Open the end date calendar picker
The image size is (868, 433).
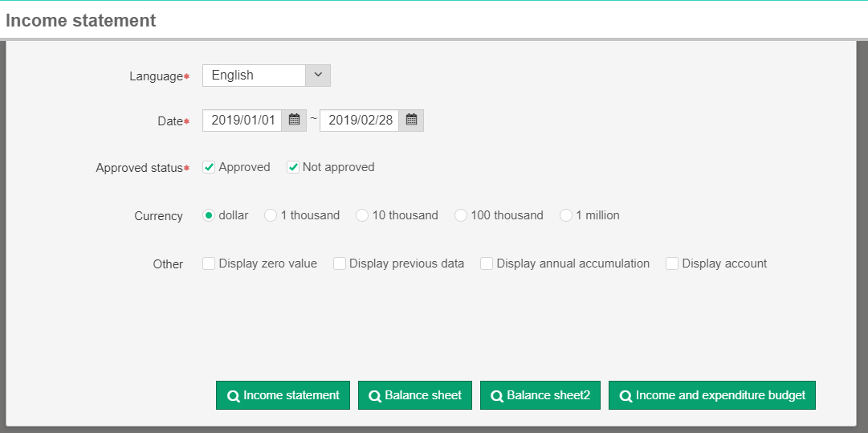tap(411, 121)
